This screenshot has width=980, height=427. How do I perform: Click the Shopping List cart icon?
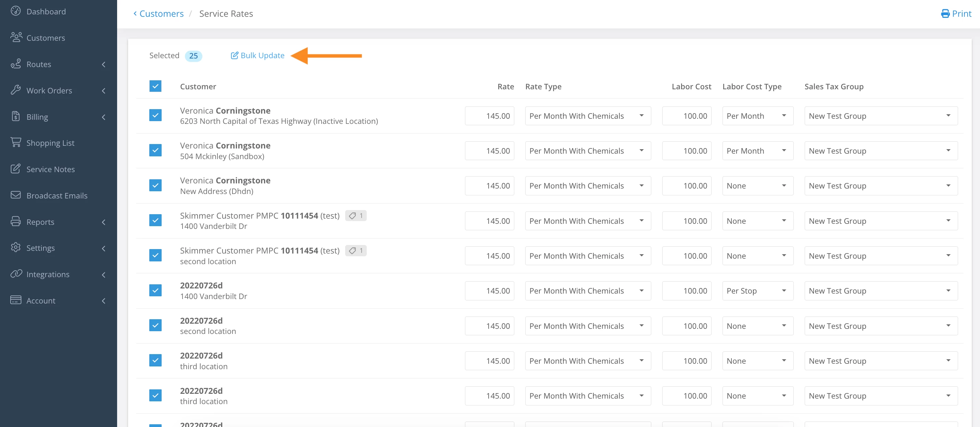pyautogui.click(x=16, y=142)
